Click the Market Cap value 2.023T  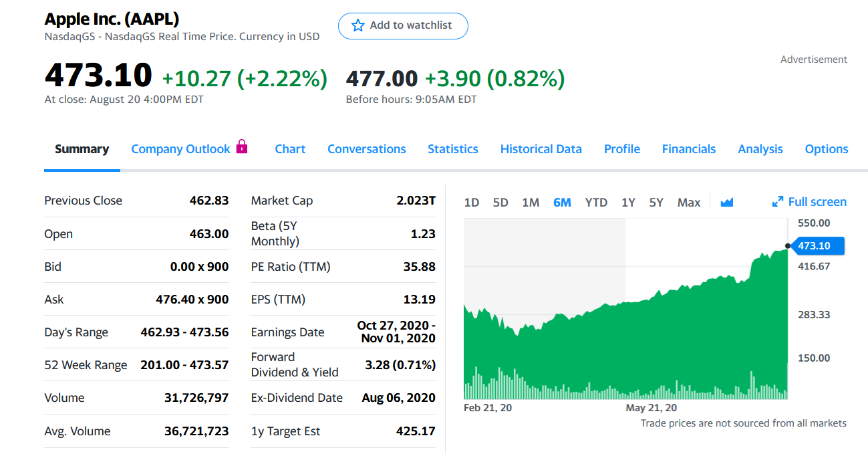[x=416, y=201]
